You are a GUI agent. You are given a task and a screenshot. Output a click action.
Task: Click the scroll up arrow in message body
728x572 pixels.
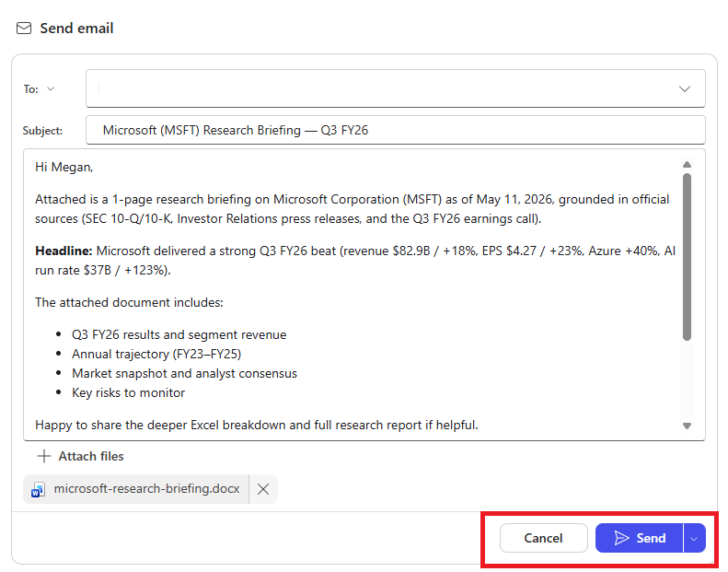point(687,165)
